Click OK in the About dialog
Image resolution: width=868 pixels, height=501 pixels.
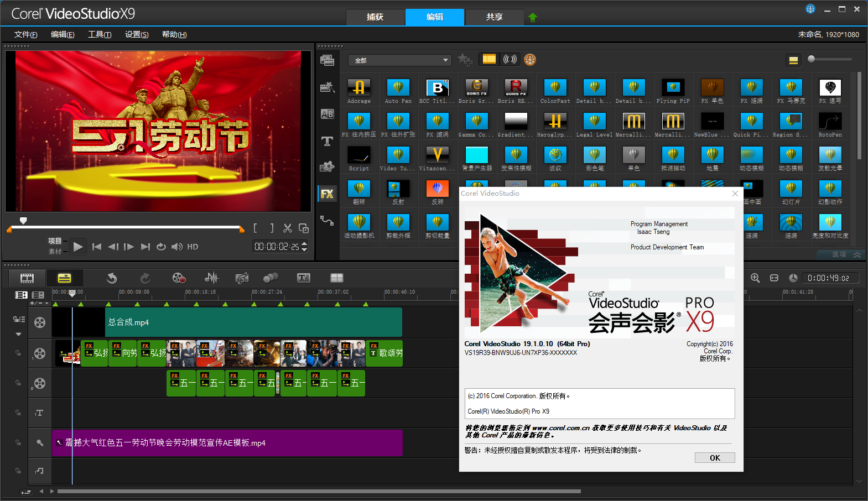pos(715,458)
